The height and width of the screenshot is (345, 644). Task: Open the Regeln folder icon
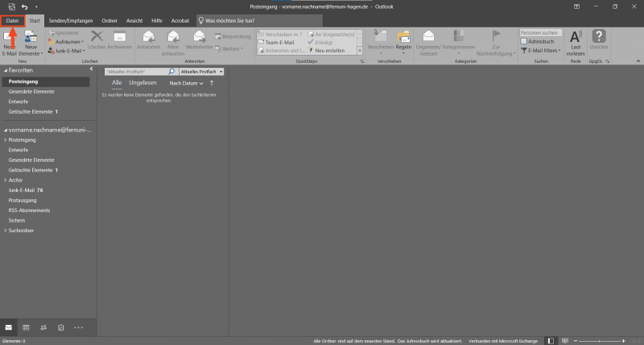click(403, 36)
